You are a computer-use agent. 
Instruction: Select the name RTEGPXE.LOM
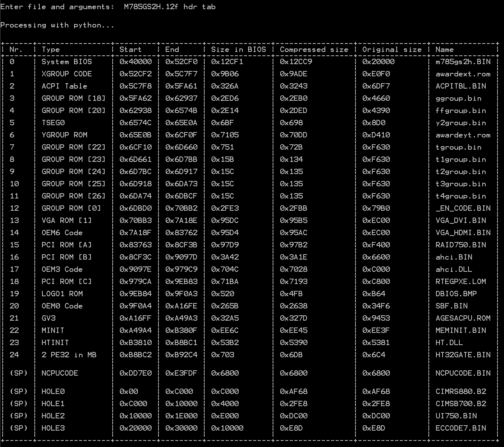click(x=460, y=281)
